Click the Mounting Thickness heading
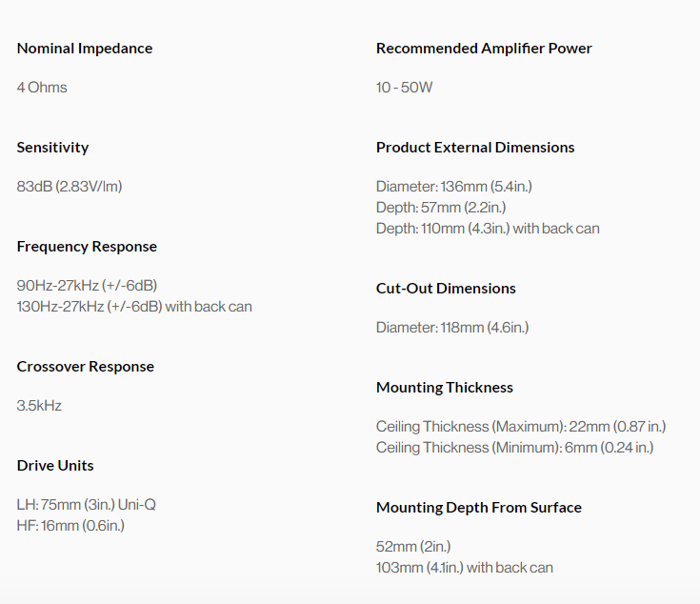 pos(445,388)
